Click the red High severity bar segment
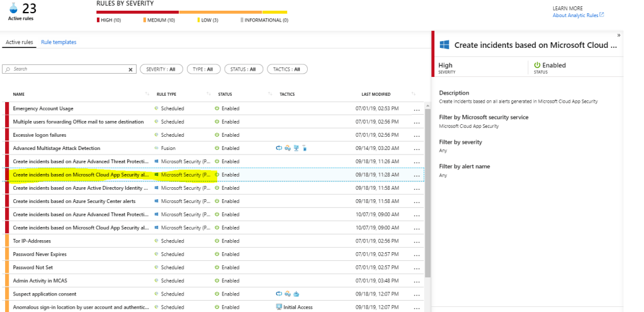This screenshot has height=312, width=644. [137, 11]
